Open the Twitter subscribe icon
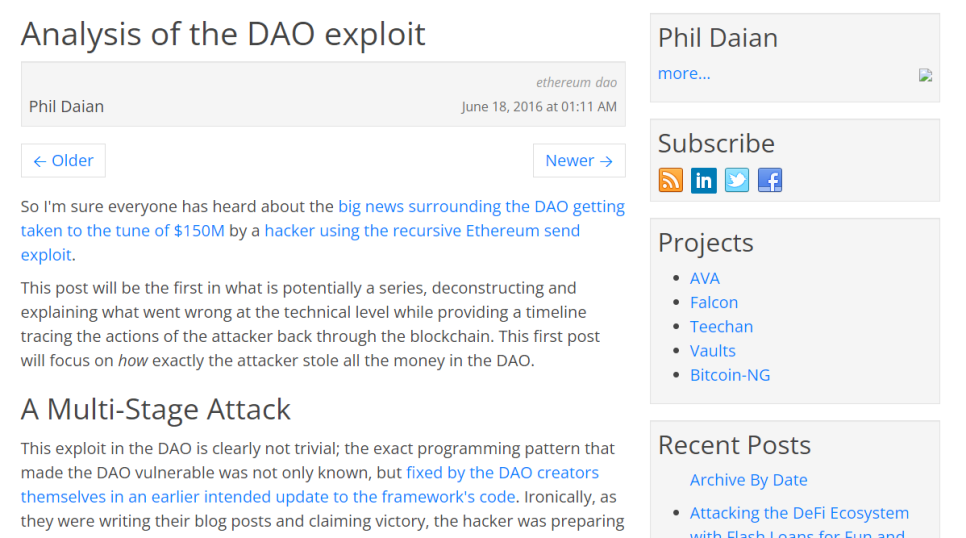The height and width of the screenshot is (538, 966). tap(737, 181)
